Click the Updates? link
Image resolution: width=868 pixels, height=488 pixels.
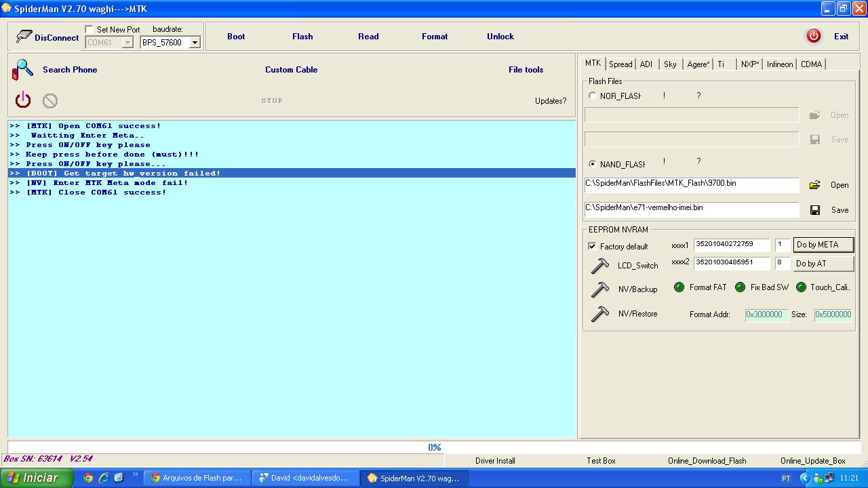(x=551, y=101)
